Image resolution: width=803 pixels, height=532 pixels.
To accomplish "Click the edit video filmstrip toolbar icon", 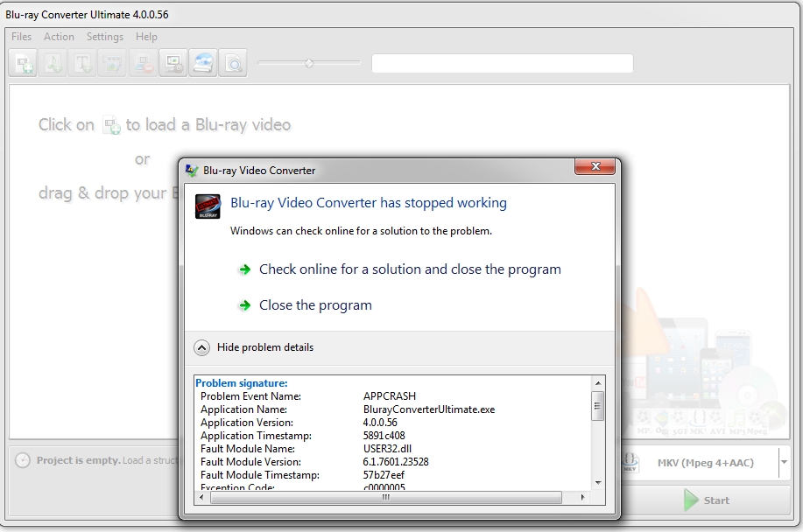I will click(x=113, y=63).
